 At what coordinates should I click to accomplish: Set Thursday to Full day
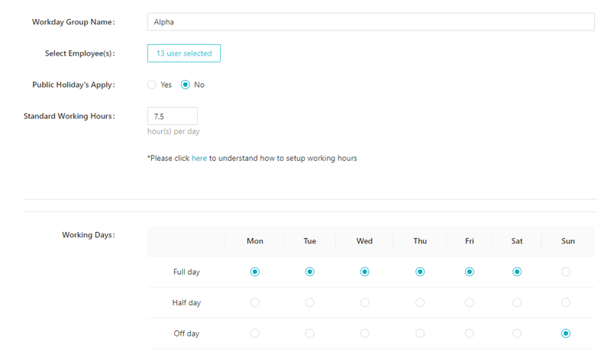(x=420, y=272)
